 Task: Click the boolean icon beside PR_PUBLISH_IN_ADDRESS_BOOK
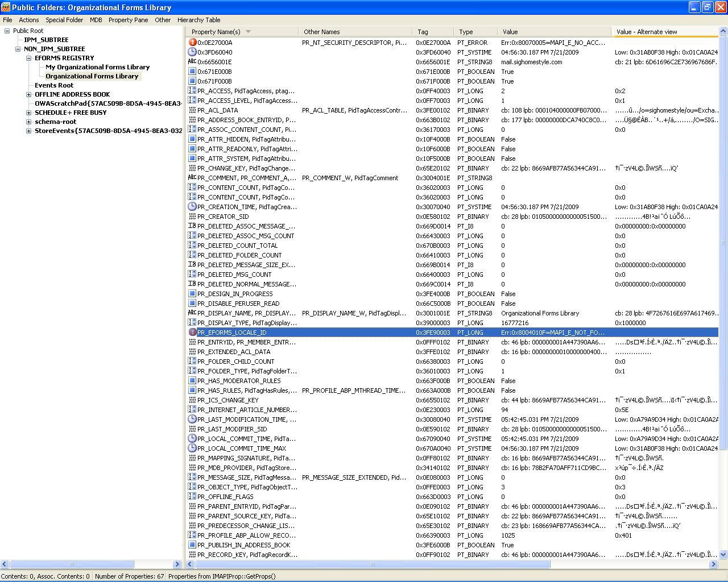tap(192, 545)
